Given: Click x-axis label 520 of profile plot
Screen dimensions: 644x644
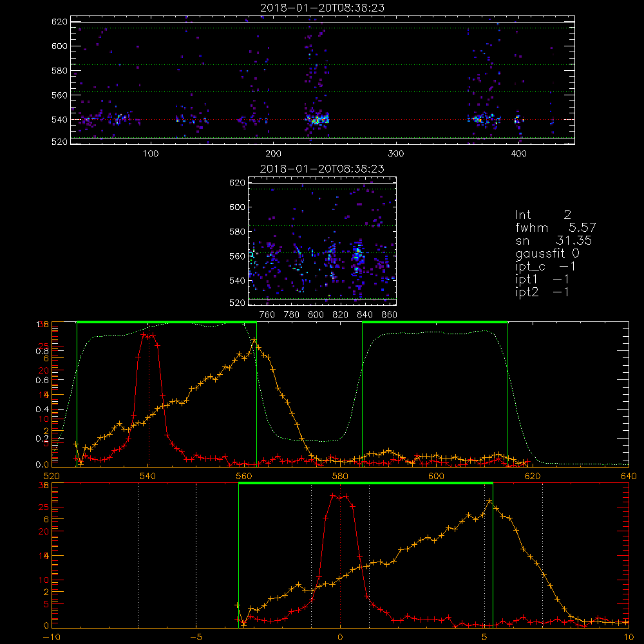Looking at the screenshot, I should click(x=52, y=477).
